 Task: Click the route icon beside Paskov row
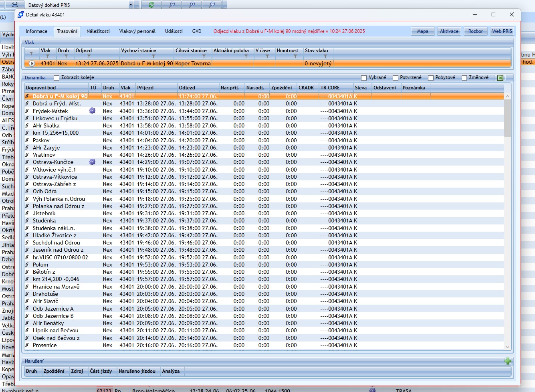(27, 141)
